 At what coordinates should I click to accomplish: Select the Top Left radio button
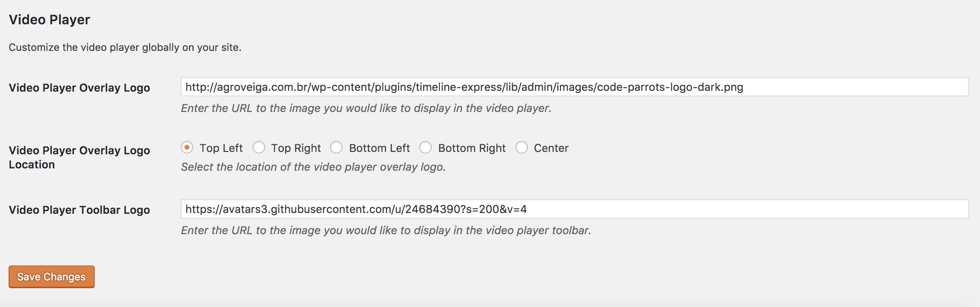click(187, 148)
